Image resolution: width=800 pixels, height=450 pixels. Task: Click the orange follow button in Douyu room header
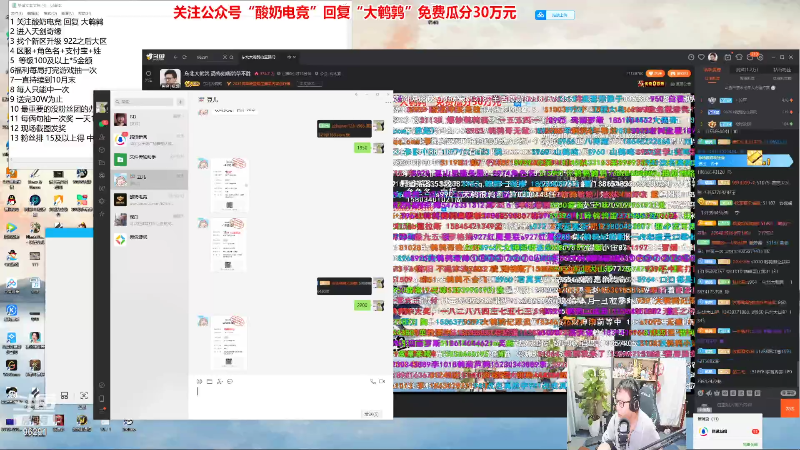[655, 73]
